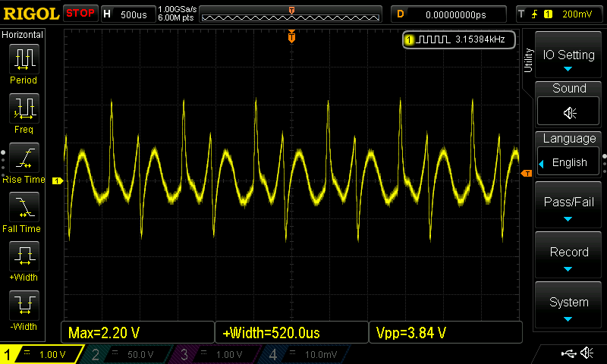
Task: Choose the Fall Time measurement icon
Action: [24, 206]
